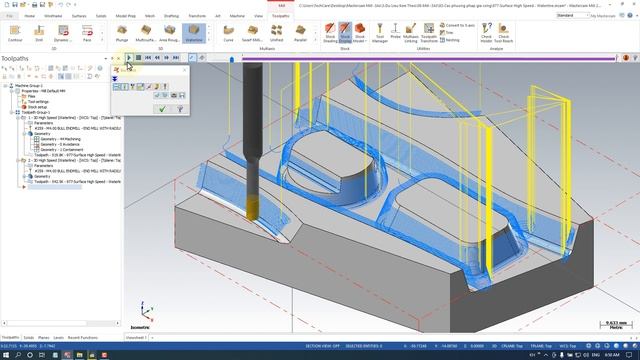Switch to the Surfaces ribbon tab
The height and width of the screenshot is (360, 640).
click(x=79, y=16)
